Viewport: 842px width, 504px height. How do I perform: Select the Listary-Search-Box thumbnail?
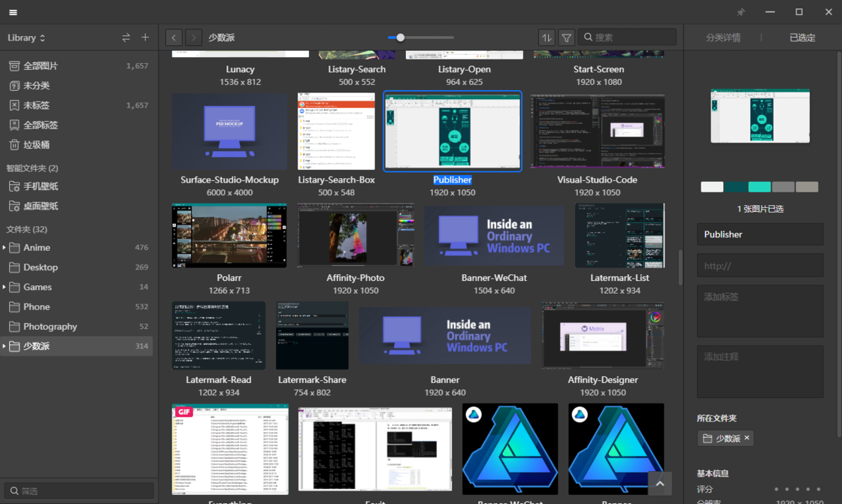336,131
